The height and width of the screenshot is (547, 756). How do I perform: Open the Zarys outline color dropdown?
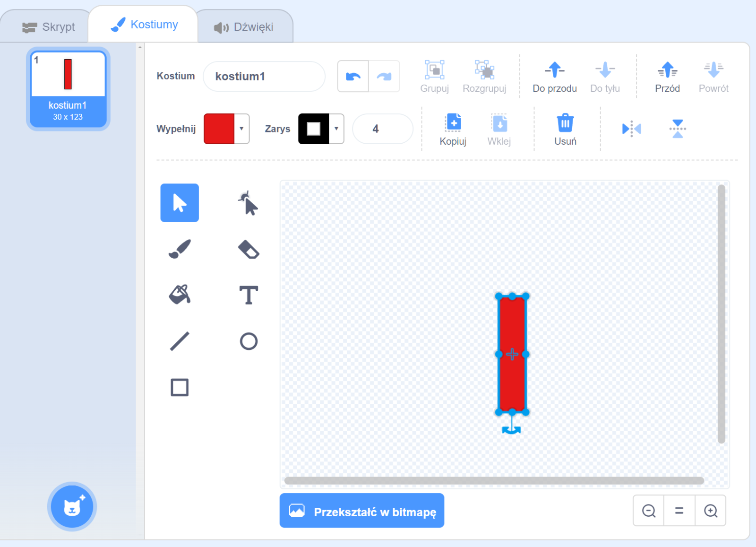tap(336, 129)
